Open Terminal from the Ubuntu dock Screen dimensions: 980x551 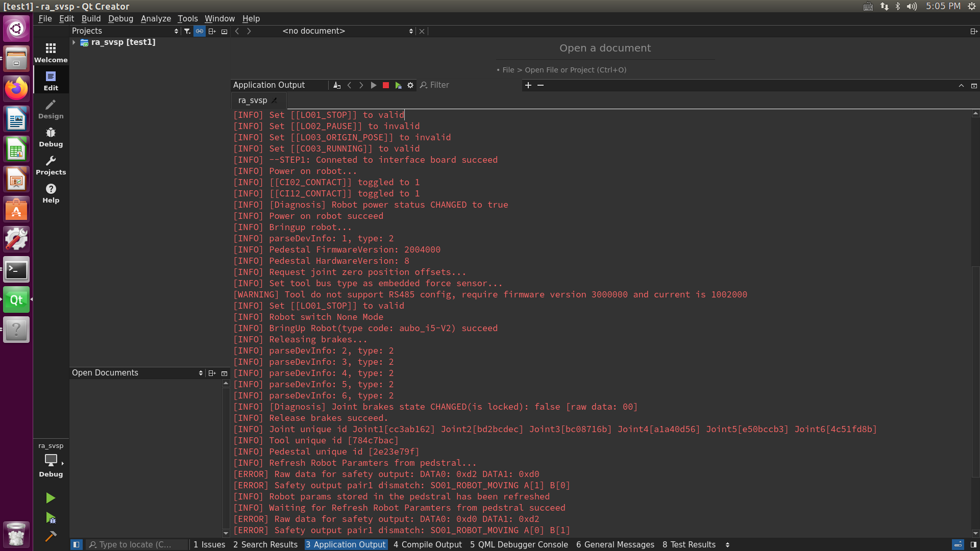pyautogui.click(x=16, y=270)
